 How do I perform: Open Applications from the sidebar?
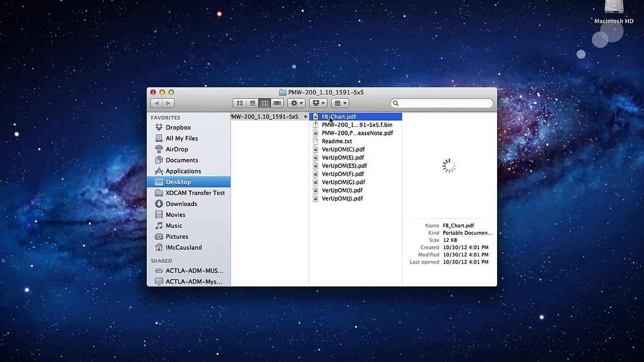pos(183,171)
